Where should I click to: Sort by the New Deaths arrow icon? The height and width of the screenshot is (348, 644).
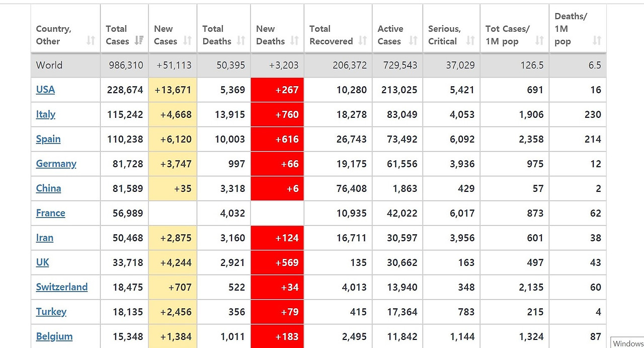pos(294,41)
